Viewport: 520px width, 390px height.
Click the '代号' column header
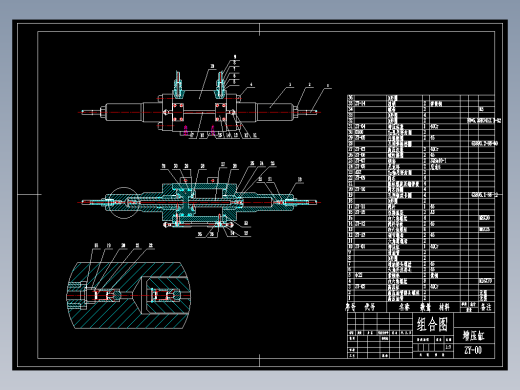click(370, 307)
